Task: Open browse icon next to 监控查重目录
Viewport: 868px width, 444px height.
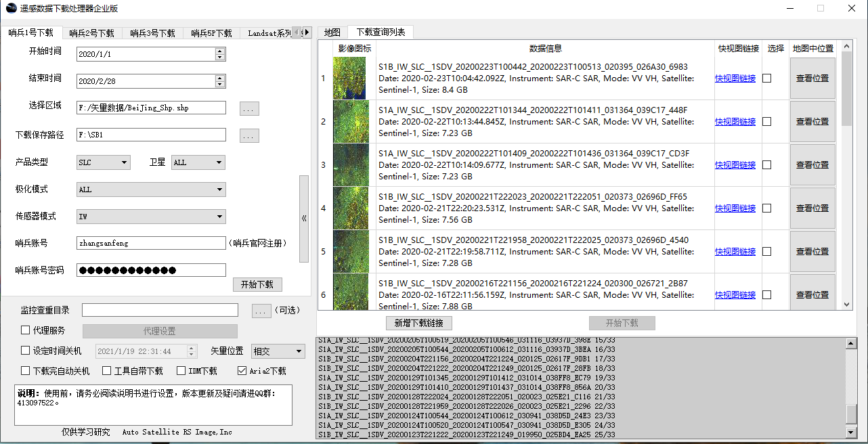Action: tap(261, 309)
